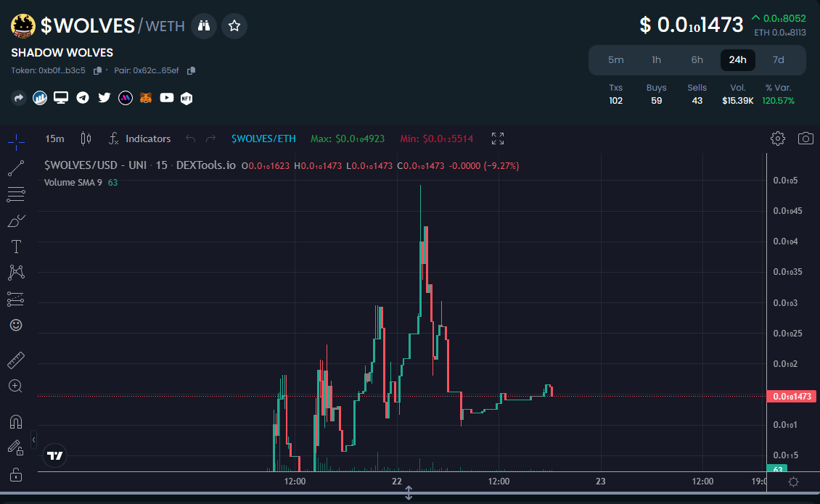This screenshot has width=820, height=504.
Task: Open the YouTube link icon
Action: [167, 98]
